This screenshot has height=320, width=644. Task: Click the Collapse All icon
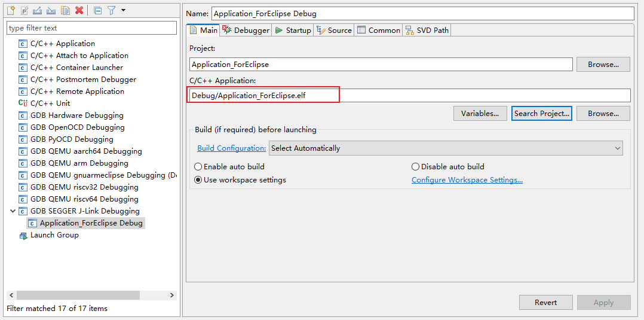click(x=97, y=10)
